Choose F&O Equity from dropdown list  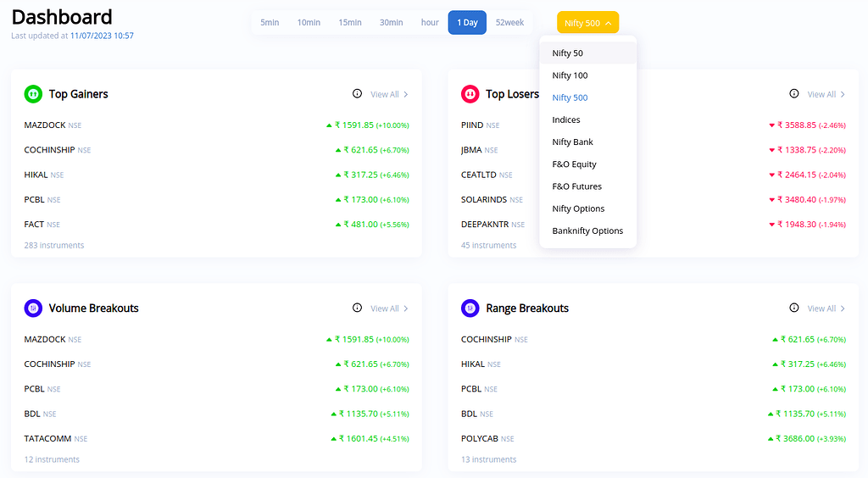coord(588,164)
